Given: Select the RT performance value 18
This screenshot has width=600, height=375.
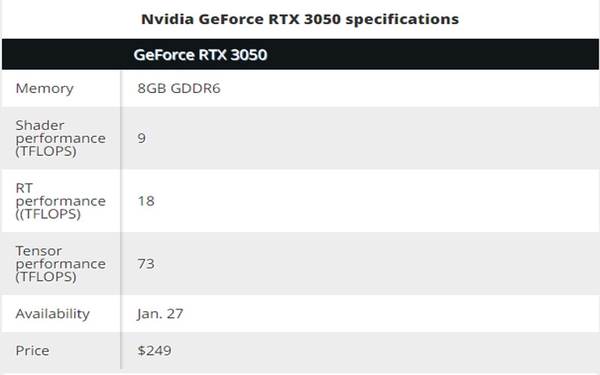Looking at the screenshot, I should click(146, 201).
